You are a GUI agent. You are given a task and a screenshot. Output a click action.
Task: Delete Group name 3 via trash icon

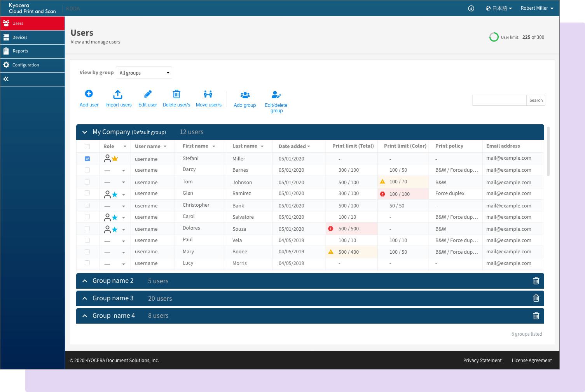(536, 298)
